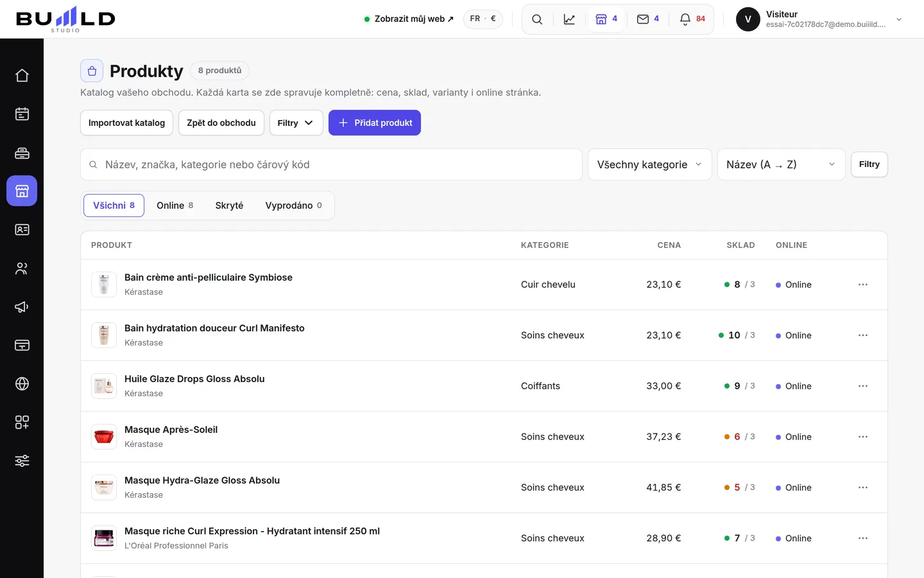
Task: Open the Home icon in the sidebar
Action: coord(22,76)
